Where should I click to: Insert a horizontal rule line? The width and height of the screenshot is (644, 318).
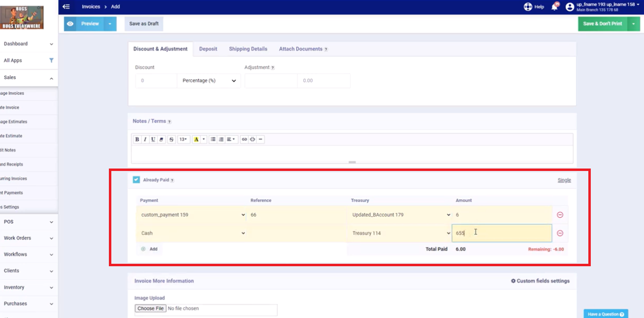click(x=261, y=139)
